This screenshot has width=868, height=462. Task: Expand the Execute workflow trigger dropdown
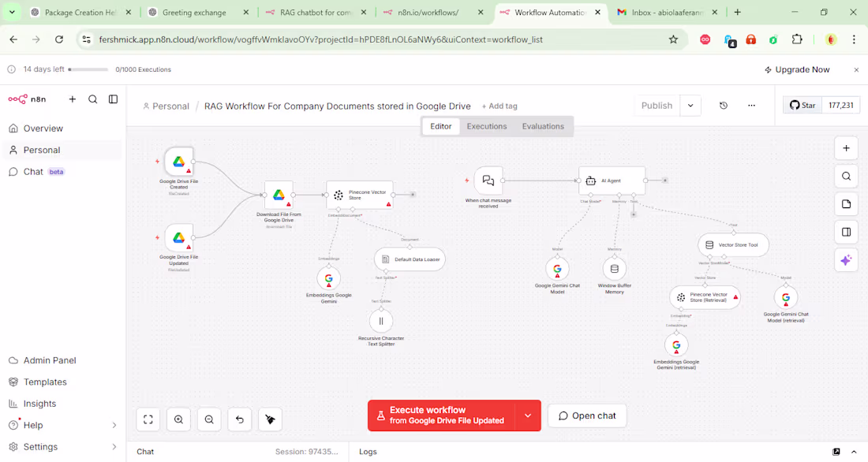[x=528, y=415]
